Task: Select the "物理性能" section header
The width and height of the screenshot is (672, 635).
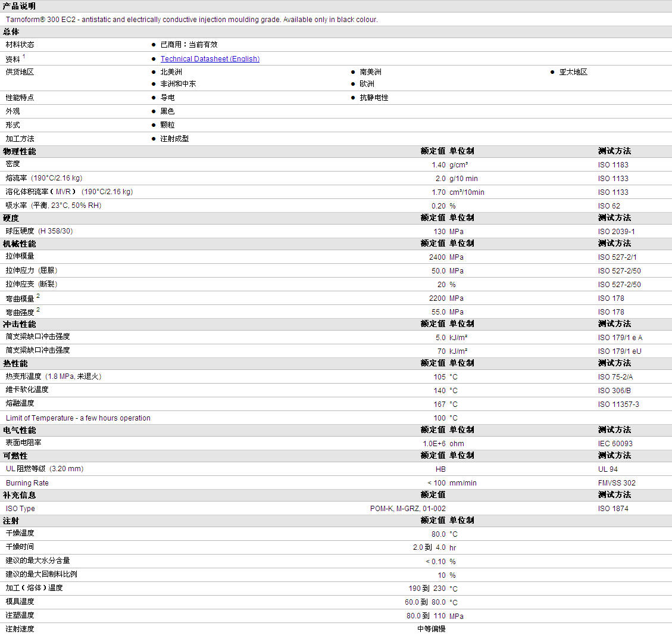Action: click(19, 151)
